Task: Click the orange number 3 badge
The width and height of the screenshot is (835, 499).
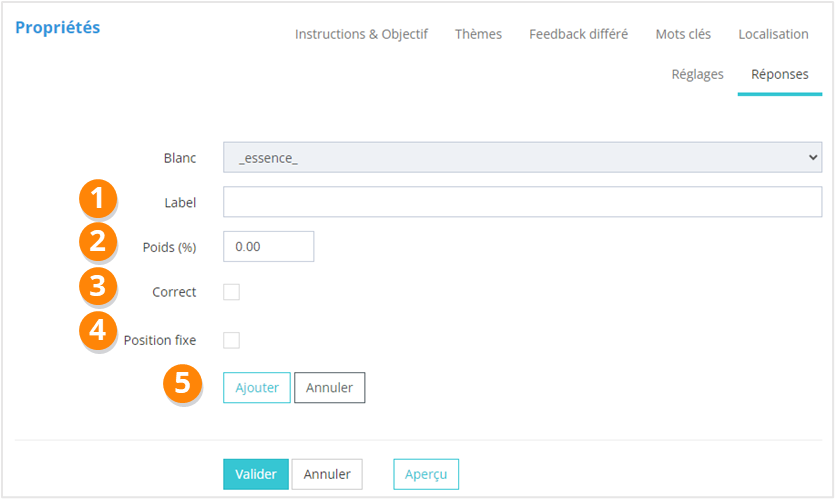Action: (97, 287)
